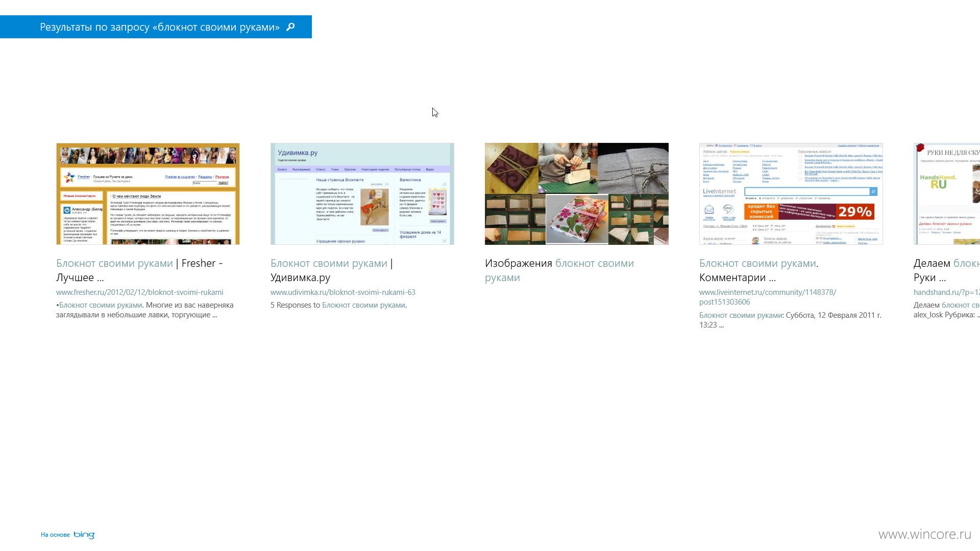Click the www.udivimka.ru URL link
Screen dimensions: 980x551
pyautogui.click(x=343, y=292)
